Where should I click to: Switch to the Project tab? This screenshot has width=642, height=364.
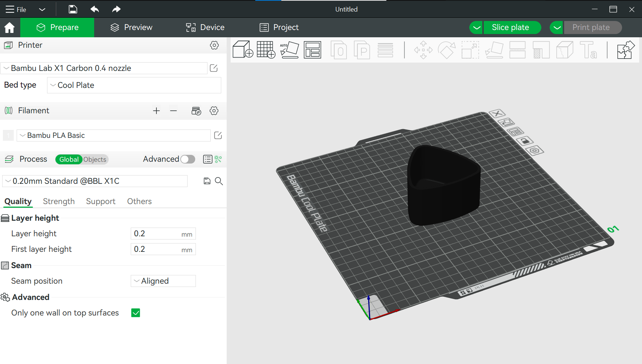(x=279, y=27)
